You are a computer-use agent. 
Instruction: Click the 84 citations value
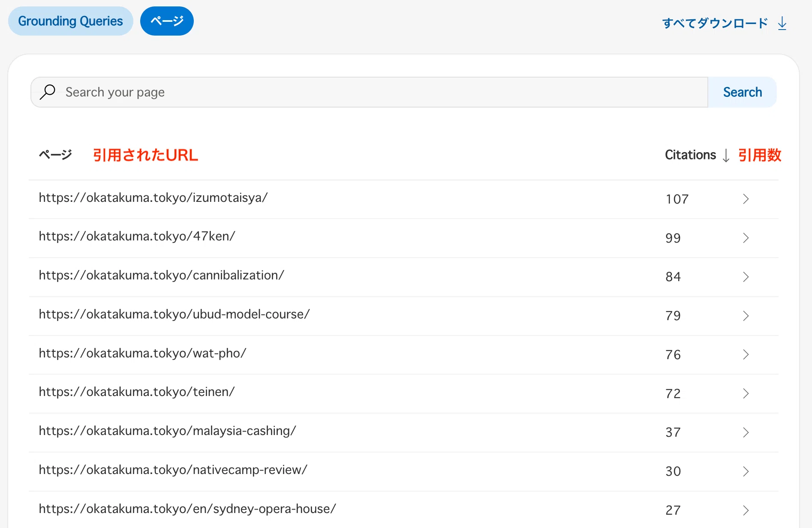pos(673,277)
